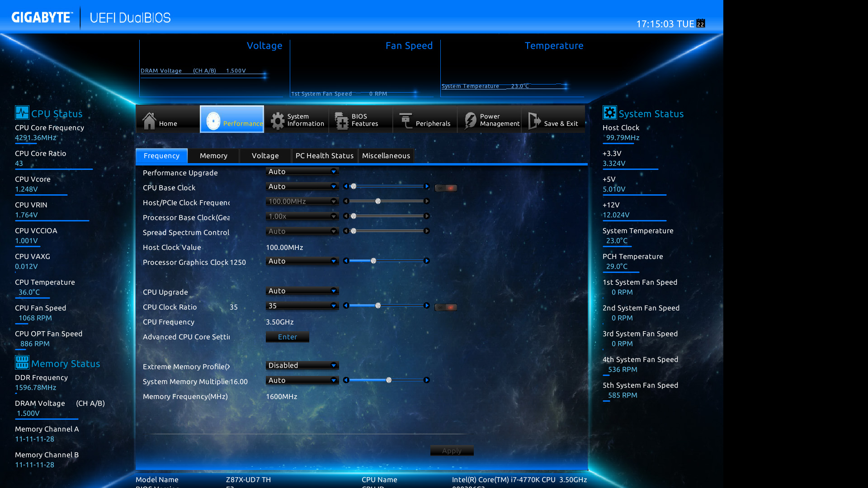The width and height of the screenshot is (868, 488).
Task: Toggle the CPU Clock Ratio on/off switch
Action: 446,307
